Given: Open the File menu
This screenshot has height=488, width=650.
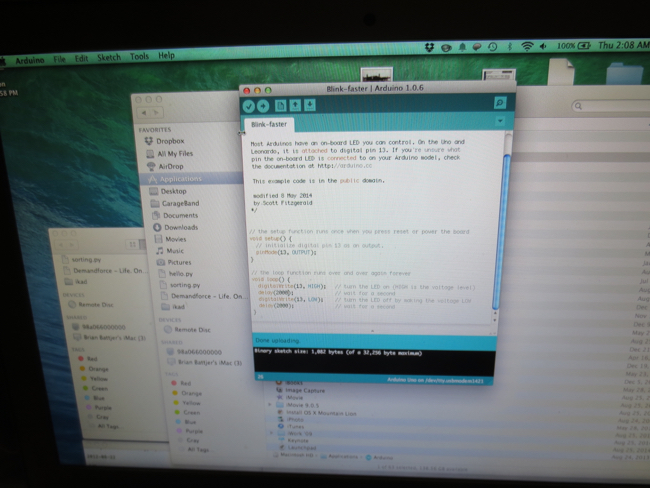Looking at the screenshot, I should [x=59, y=59].
